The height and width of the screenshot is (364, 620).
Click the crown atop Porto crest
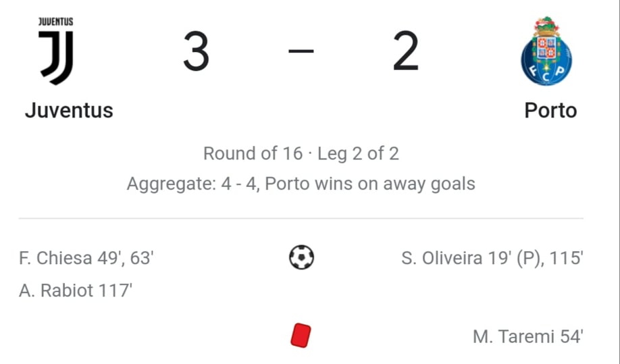(546, 26)
